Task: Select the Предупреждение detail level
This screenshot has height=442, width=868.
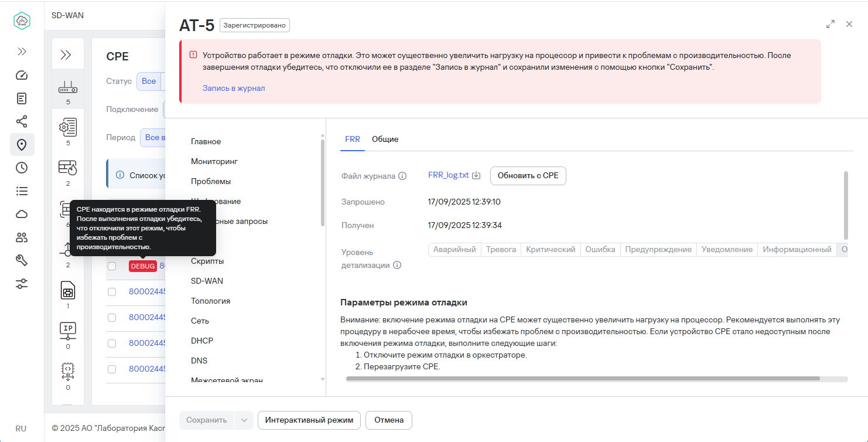Action: pos(658,250)
